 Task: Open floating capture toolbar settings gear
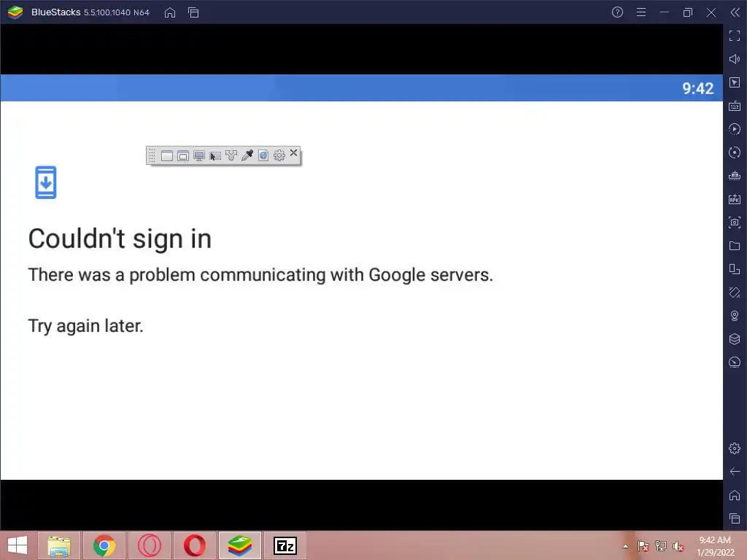(x=279, y=155)
